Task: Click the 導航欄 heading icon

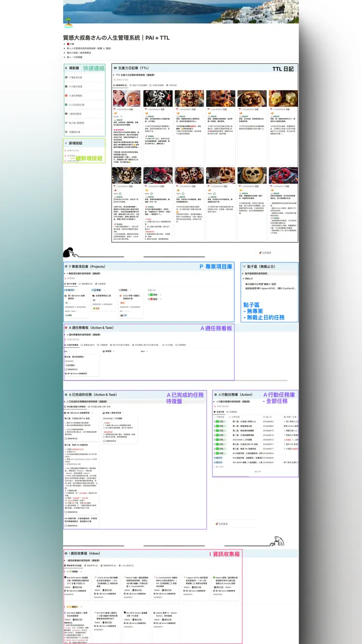Action: click(67, 69)
